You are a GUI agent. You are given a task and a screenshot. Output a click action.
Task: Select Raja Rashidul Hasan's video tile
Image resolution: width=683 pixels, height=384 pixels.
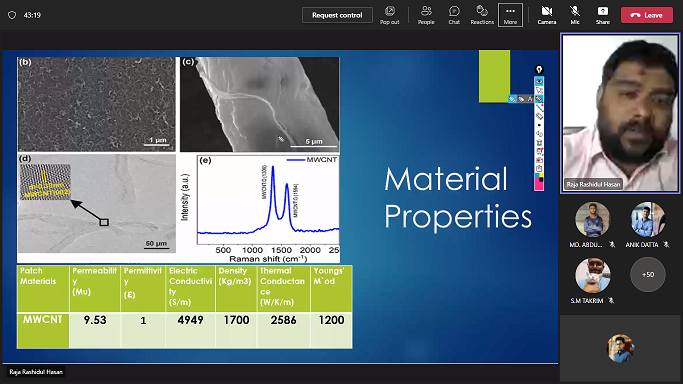click(x=620, y=113)
